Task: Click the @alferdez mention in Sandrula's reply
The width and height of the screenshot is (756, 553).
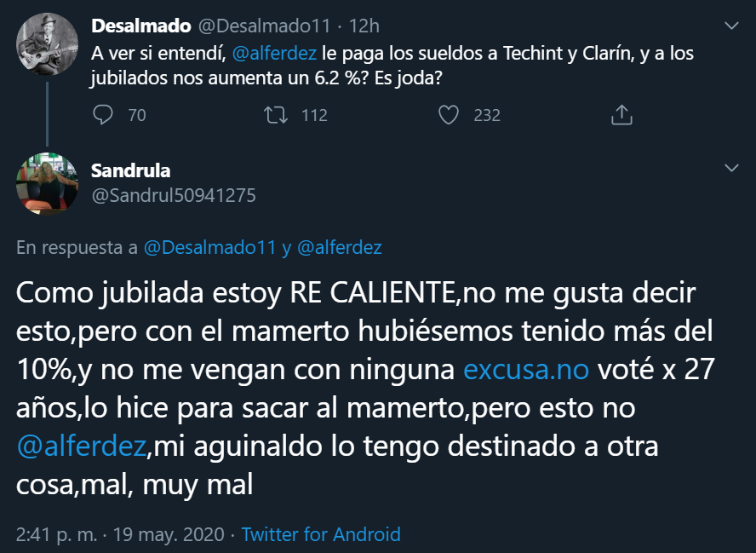Action: click(81, 446)
